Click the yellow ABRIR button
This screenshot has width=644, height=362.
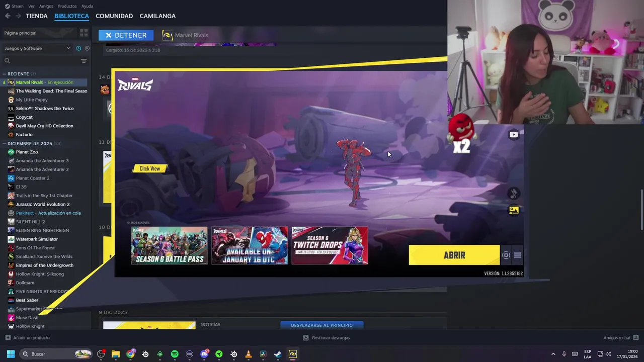tap(454, 255)
